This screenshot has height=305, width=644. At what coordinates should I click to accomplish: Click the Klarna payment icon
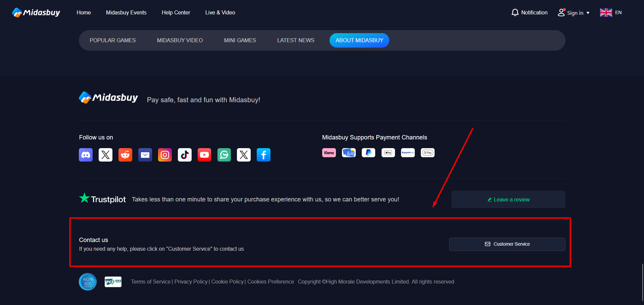click(329, 153)
